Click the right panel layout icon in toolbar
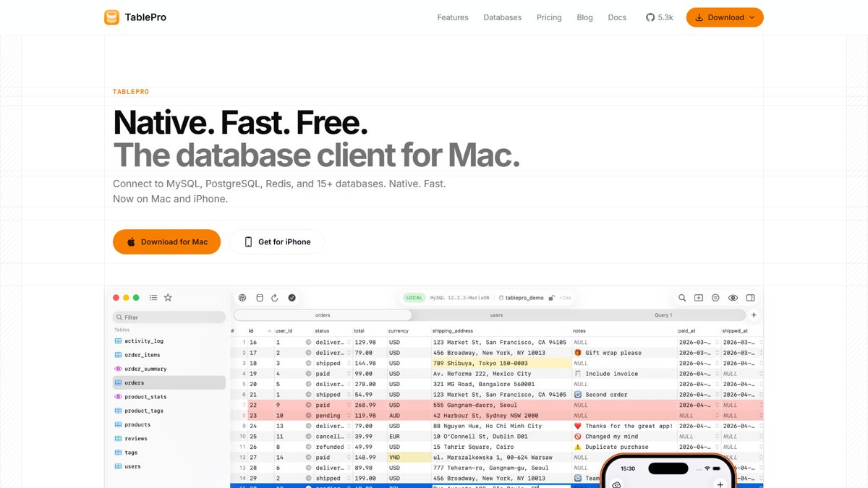Viewport: 868px width, 488px height. point(750,297)
